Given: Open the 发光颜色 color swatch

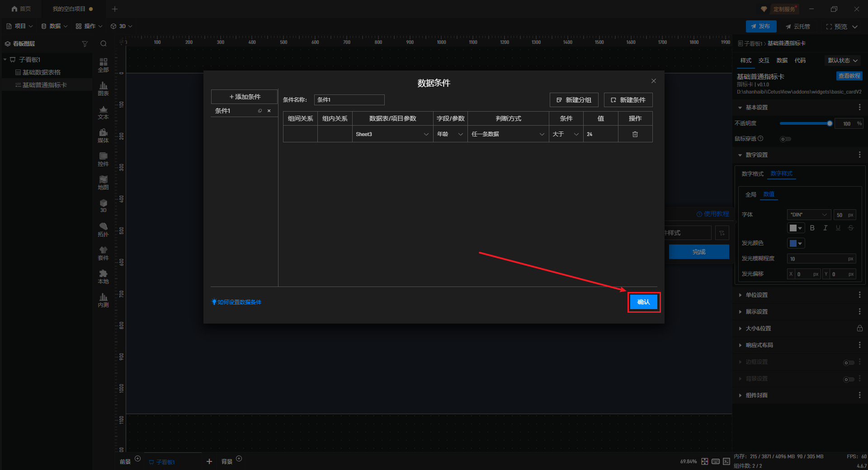Looking at the screenshot, I should tap(796, 244).
